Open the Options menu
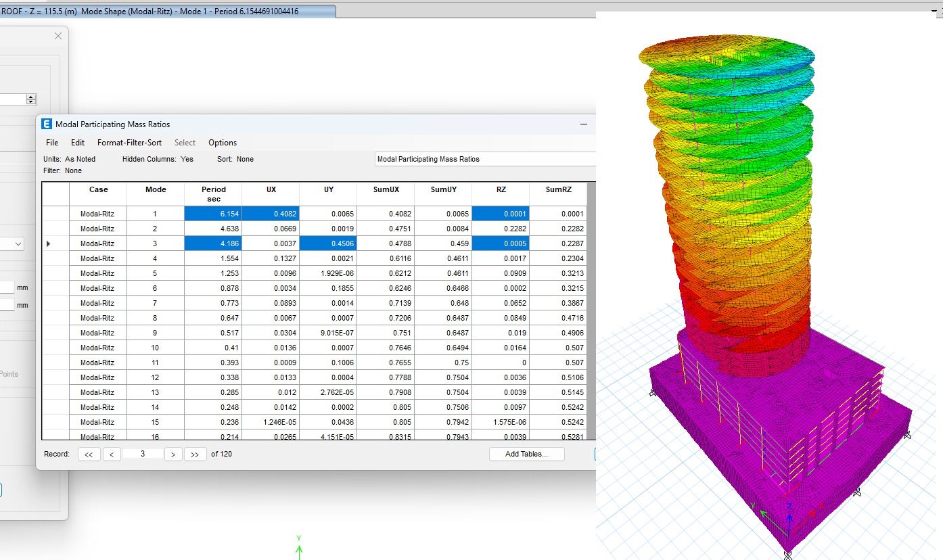The image size is (943, 560). 223,143
